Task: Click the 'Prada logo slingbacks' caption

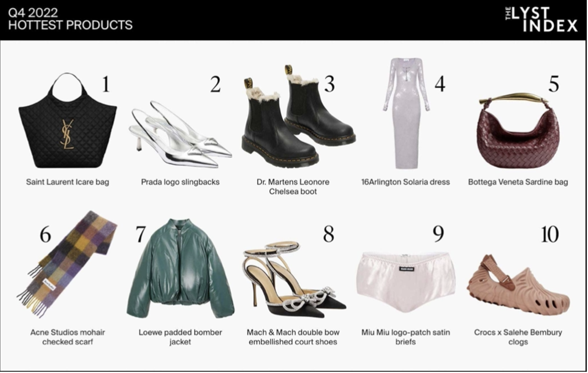Action: [x=180, y=182]
